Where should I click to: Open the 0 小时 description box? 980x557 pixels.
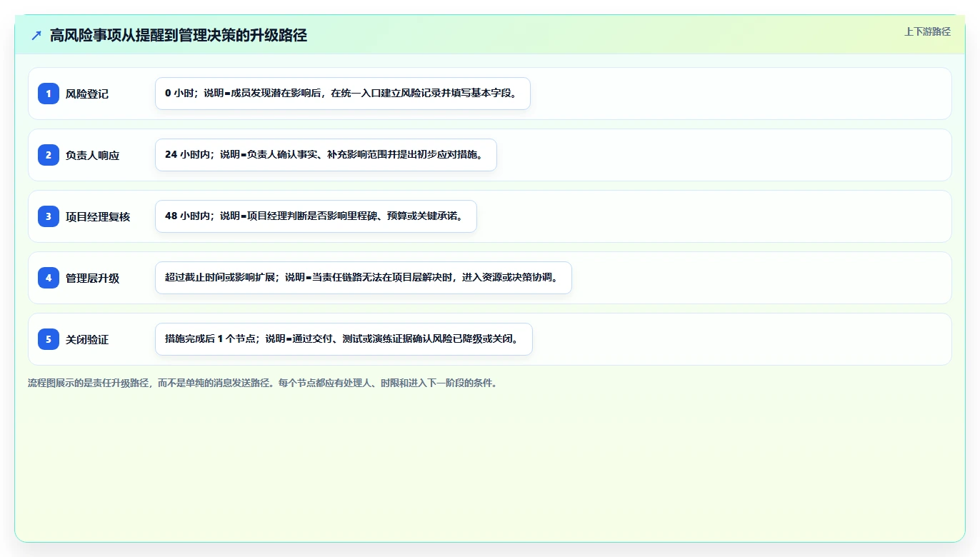[343, 94]
